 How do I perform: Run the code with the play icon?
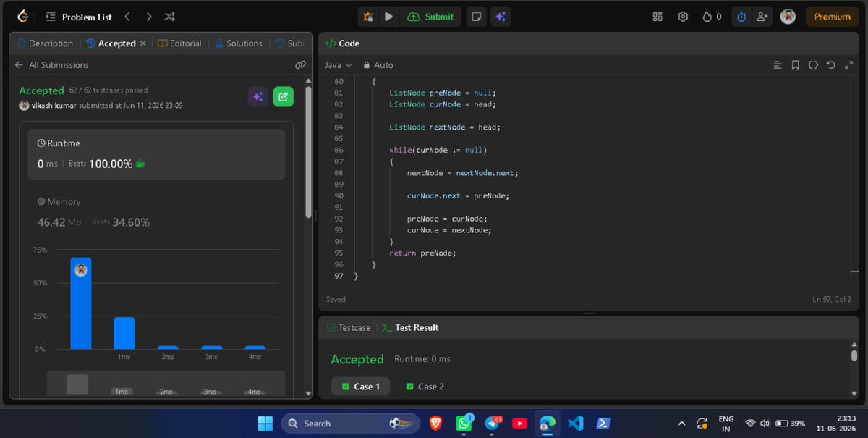(x=388, y=17)
